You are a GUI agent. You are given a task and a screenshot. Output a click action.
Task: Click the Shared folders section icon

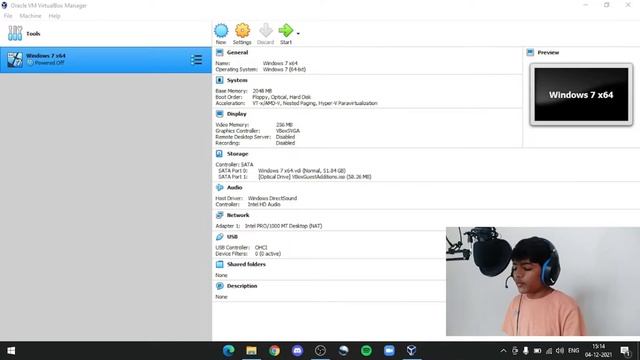(x=220, y=264)
